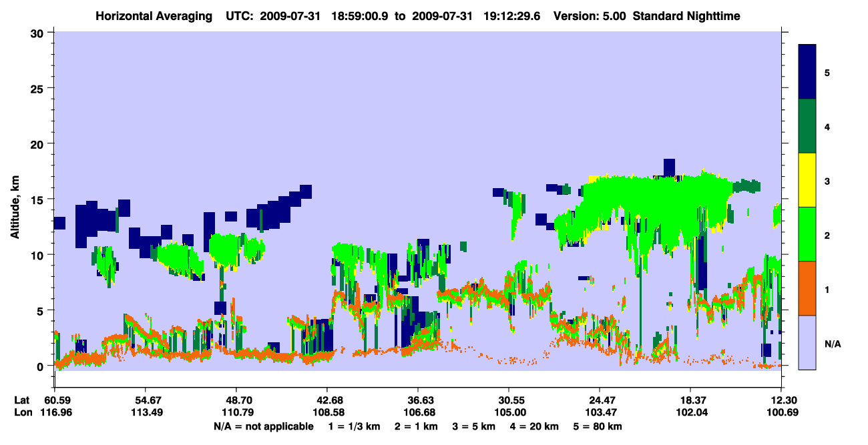Click the dark blue colorbar segment labeled 5
Image resolution: width=868 pixels, height=445 pixels.
pos(807,72)
